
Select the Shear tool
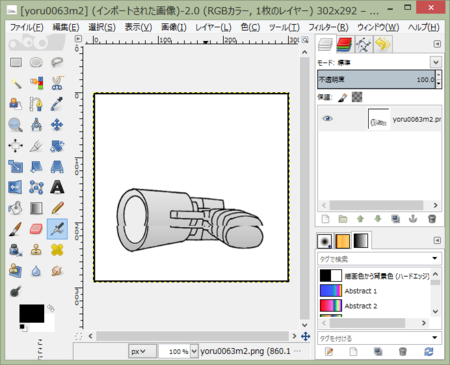(36, 167)
